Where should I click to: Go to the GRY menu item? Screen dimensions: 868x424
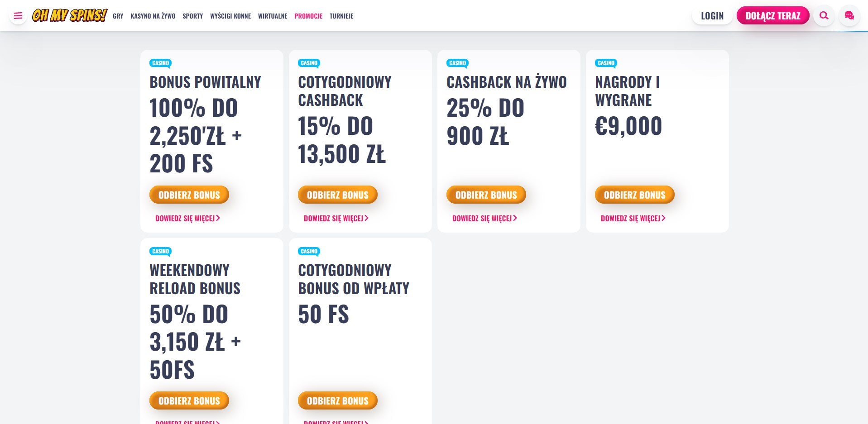tap(118, 16)
